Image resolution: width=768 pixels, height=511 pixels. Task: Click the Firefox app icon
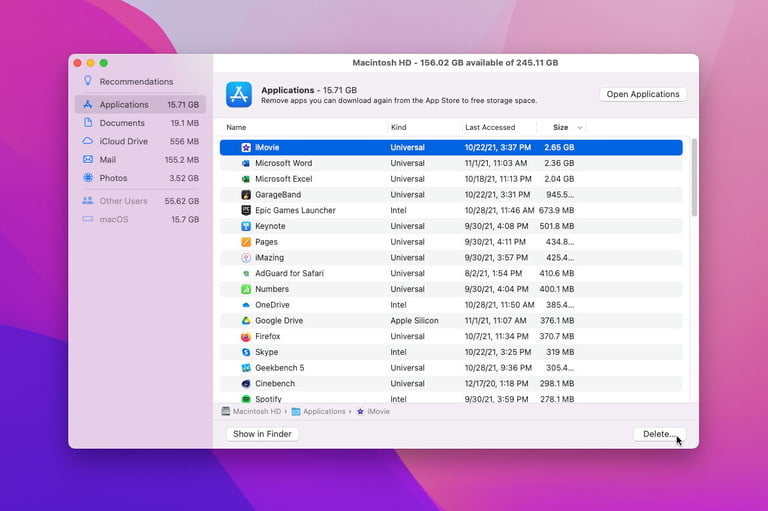pyautogui.click(x=246, y=336)
